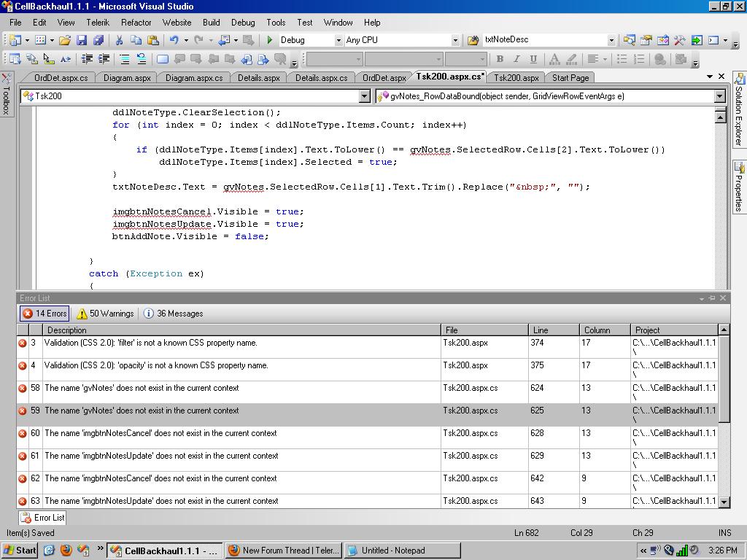Click the Save All icon
The width and height of the screenshot is (747, 560).
[98, 40]
